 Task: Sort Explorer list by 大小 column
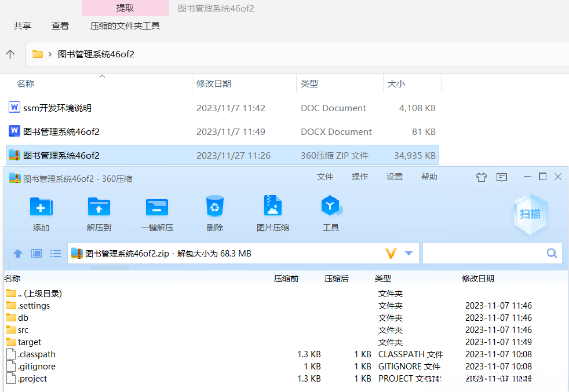(396, 84)
